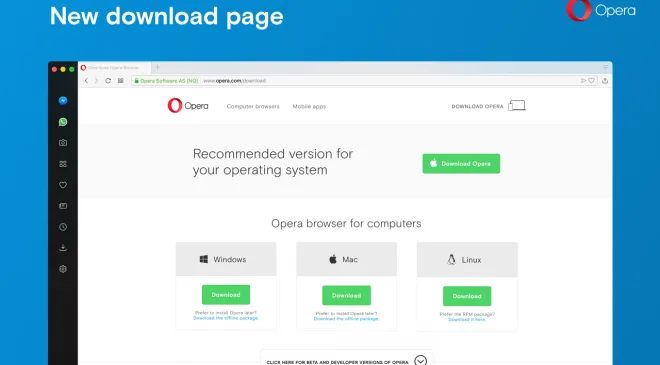The width and height of the screenshot is (660, 365).
Task: Open the Mobile apps menu
Action: click(x=309, y=107)
